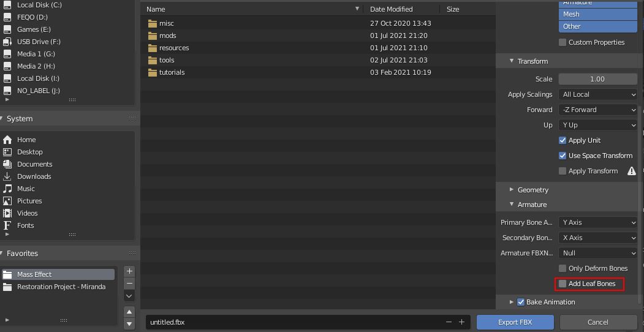The height and width of the screenshot is (332, 644).
Task: Click the Apply Transform warning icon
Action: coord(632,171)
